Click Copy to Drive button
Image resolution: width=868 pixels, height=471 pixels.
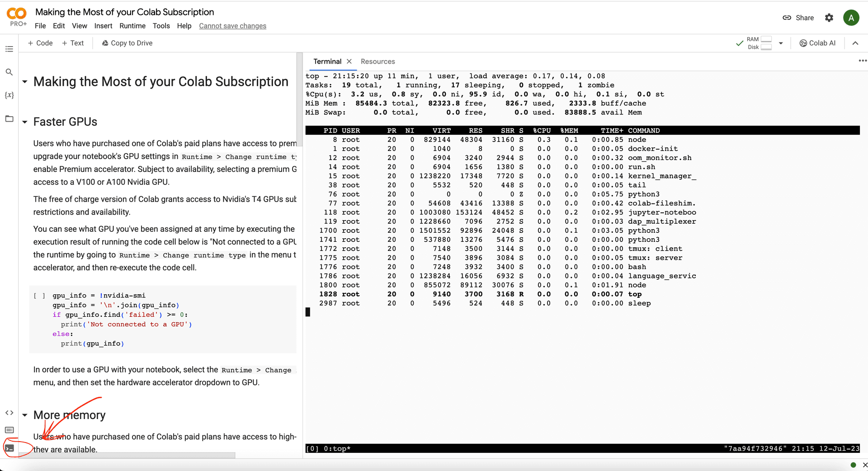pos(127,43)
